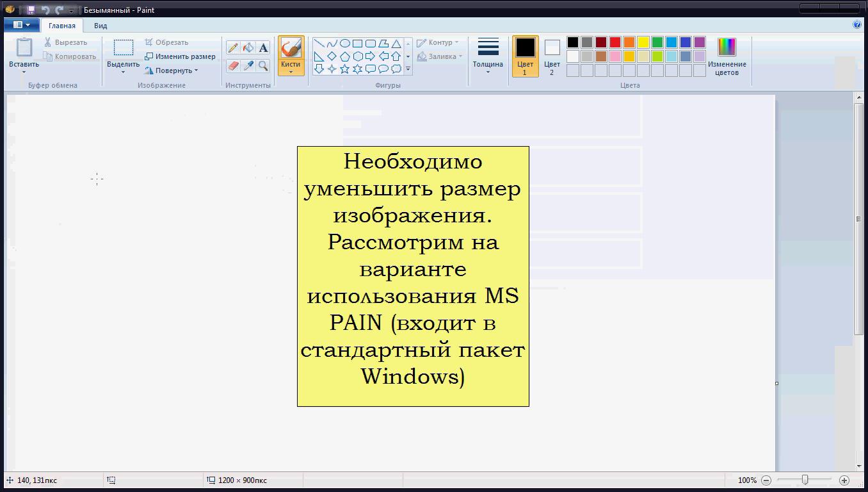Select the Fill with color bucket tool
The width and height of the screenshot is (868, 492).
248,48
